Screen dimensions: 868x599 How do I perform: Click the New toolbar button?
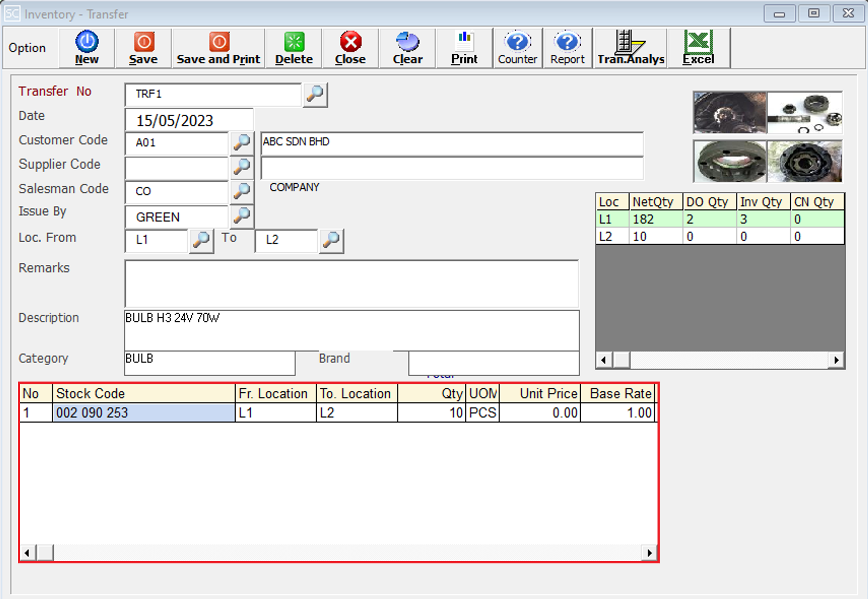[87, 48]
